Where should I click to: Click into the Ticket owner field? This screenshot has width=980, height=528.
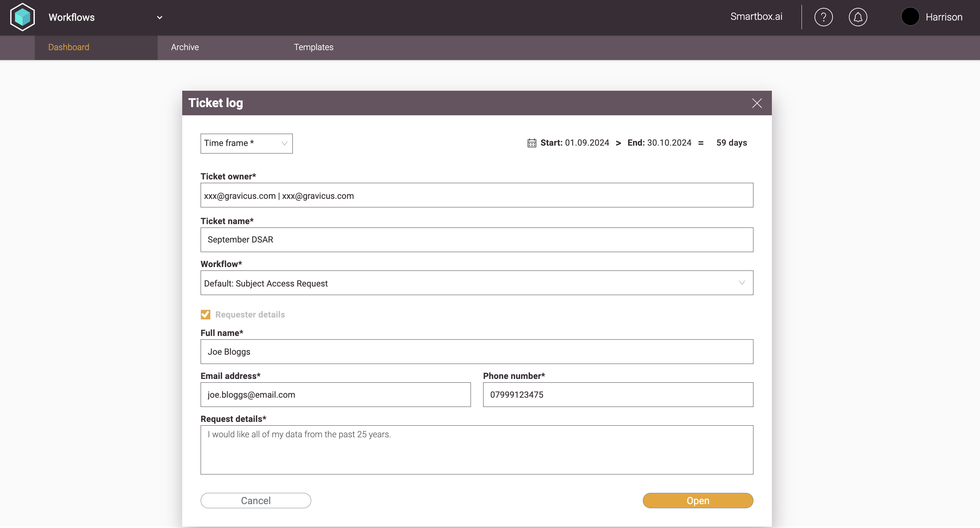476,195
